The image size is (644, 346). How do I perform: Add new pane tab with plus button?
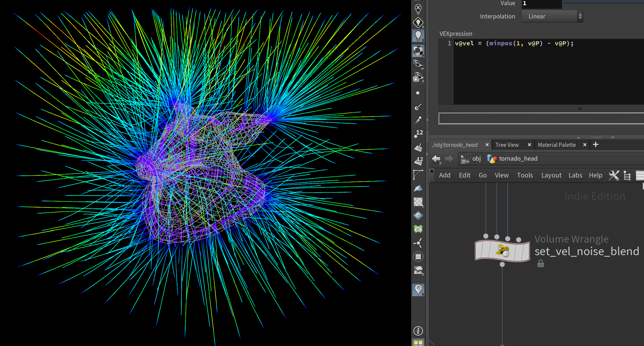(x=596, y=145)
